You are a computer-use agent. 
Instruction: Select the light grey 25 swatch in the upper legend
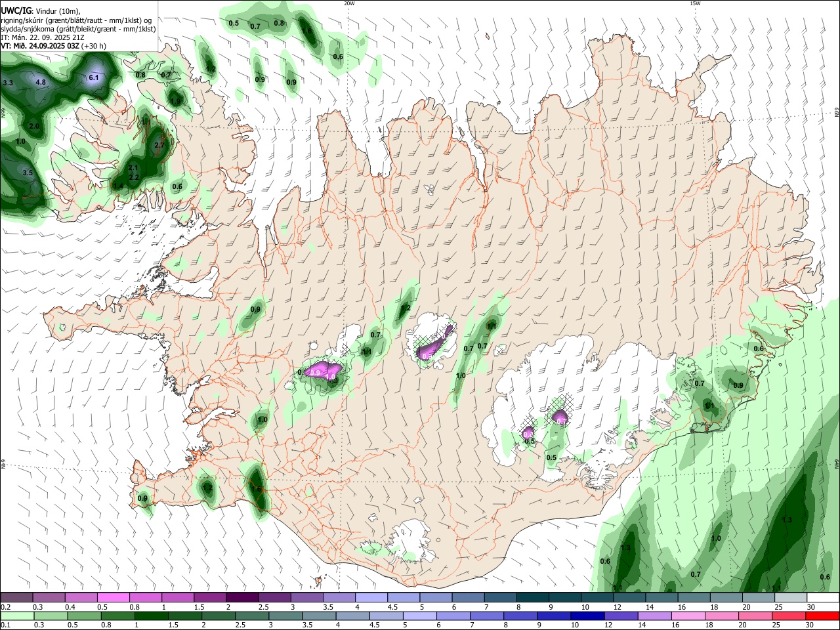pos(791,598)
